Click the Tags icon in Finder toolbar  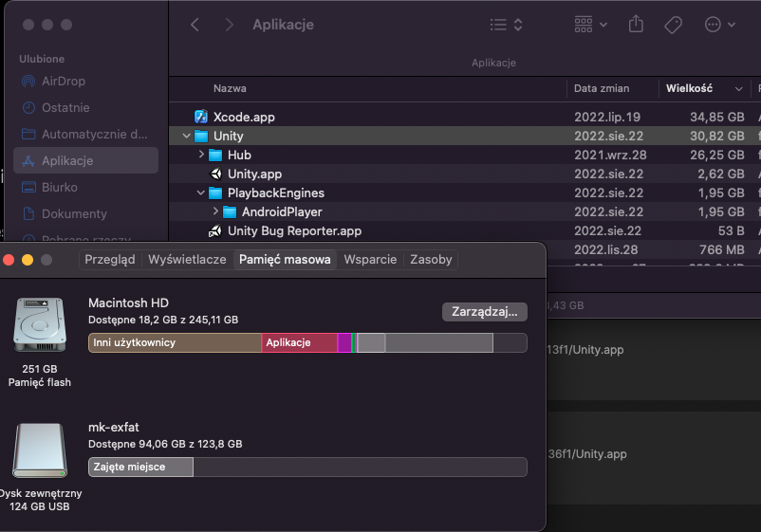(673, 25)
